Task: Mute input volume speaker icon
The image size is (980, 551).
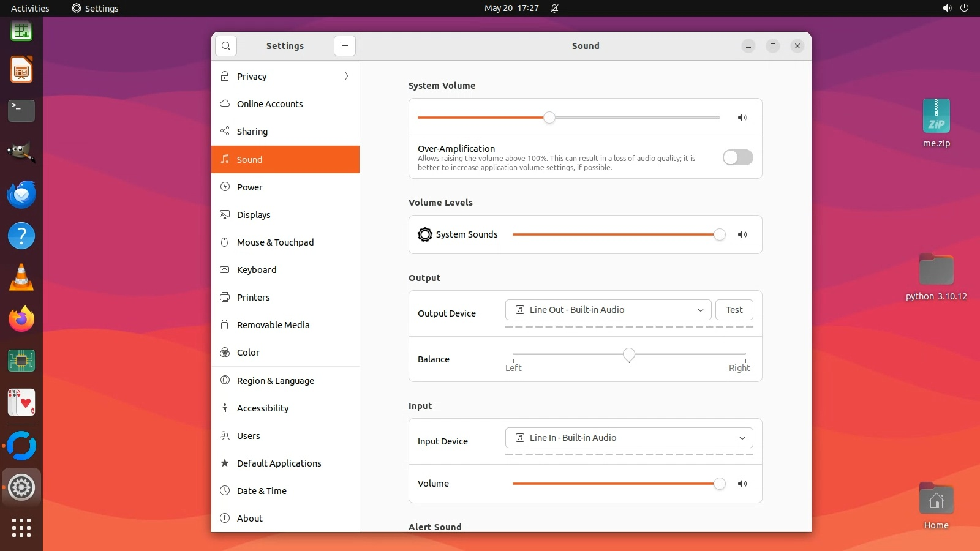Action: coord(742,484)
